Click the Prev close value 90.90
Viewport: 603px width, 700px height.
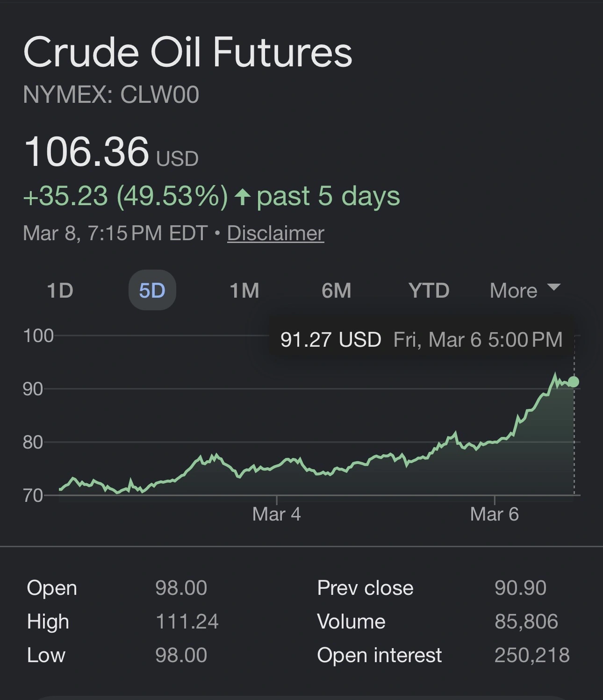520,588
